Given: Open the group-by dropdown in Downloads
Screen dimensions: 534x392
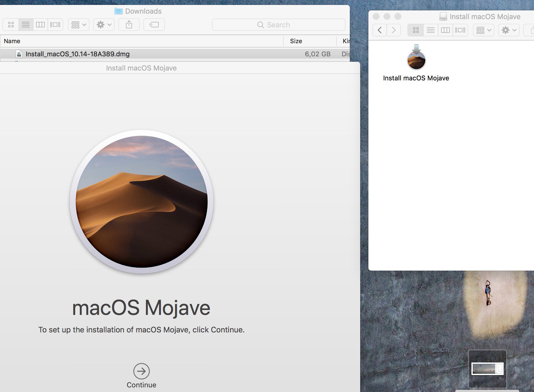Looking at the screenshot, I should pos(79,25).
